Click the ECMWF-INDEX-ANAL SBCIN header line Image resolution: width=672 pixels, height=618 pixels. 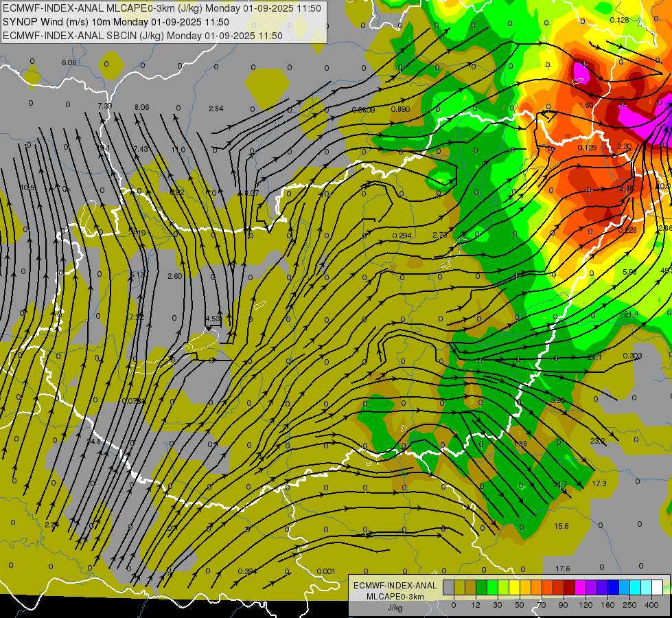pyautogui.click(x=143, y=36)
